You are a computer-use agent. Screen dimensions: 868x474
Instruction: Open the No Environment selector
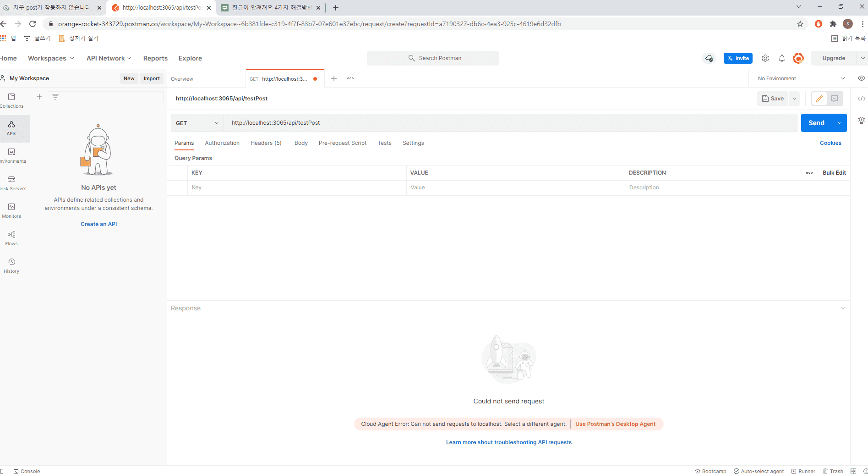pos(801,78)
